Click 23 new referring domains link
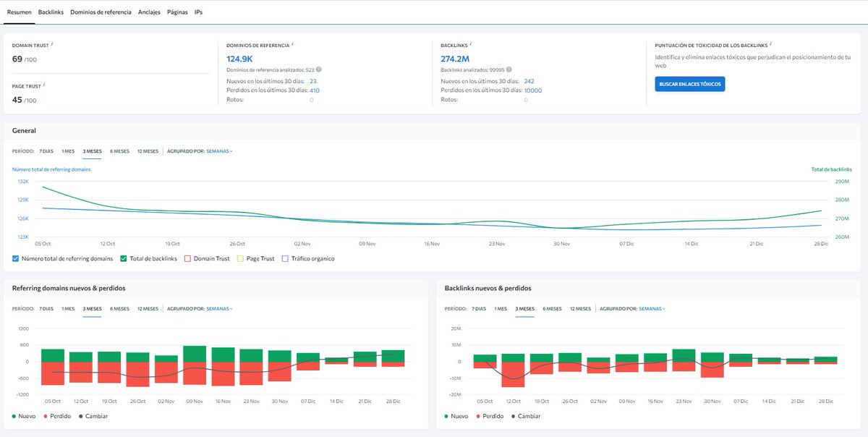This screenshot has height=437, width=868. tap(313, 81)
